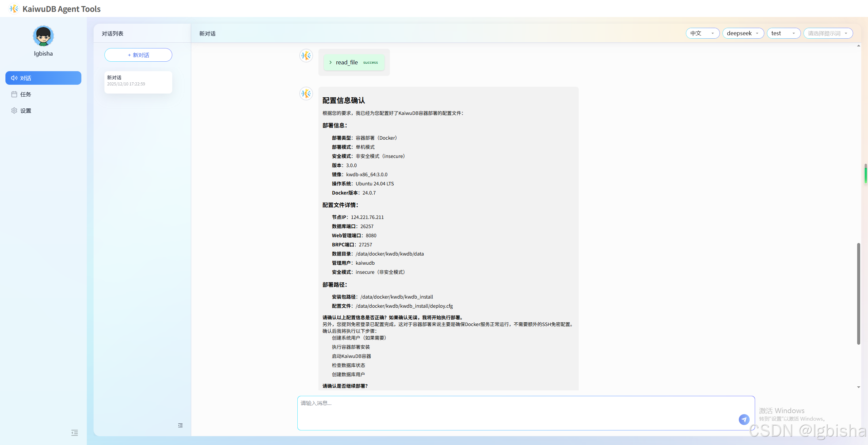Open the 中文 language dropdown
The image size is (868, 445).
pyautogui.click(x=702, y=33)
